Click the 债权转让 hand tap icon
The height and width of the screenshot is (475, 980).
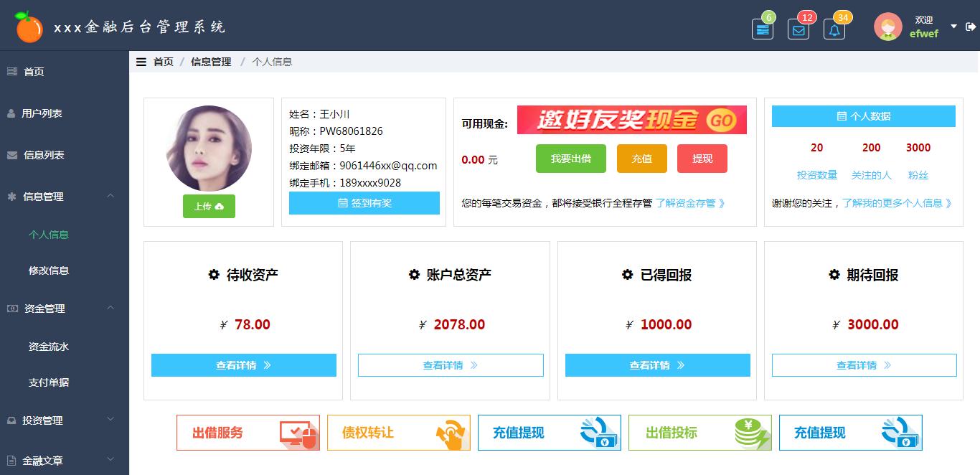(x=450, y=434)
